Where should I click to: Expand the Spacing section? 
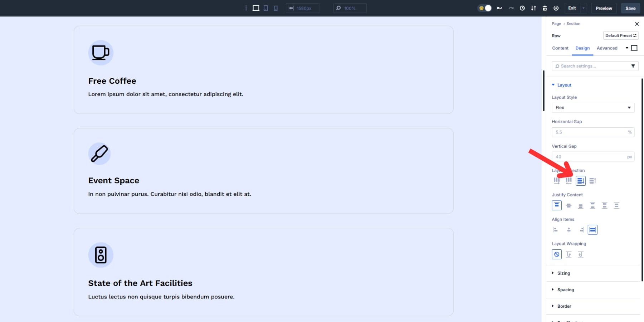point(565,290)
